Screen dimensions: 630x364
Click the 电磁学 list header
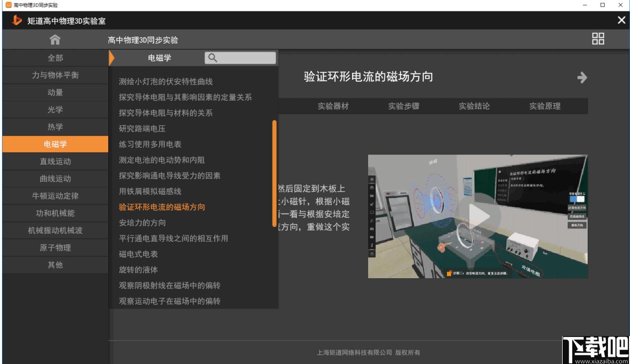click(160, 58)
